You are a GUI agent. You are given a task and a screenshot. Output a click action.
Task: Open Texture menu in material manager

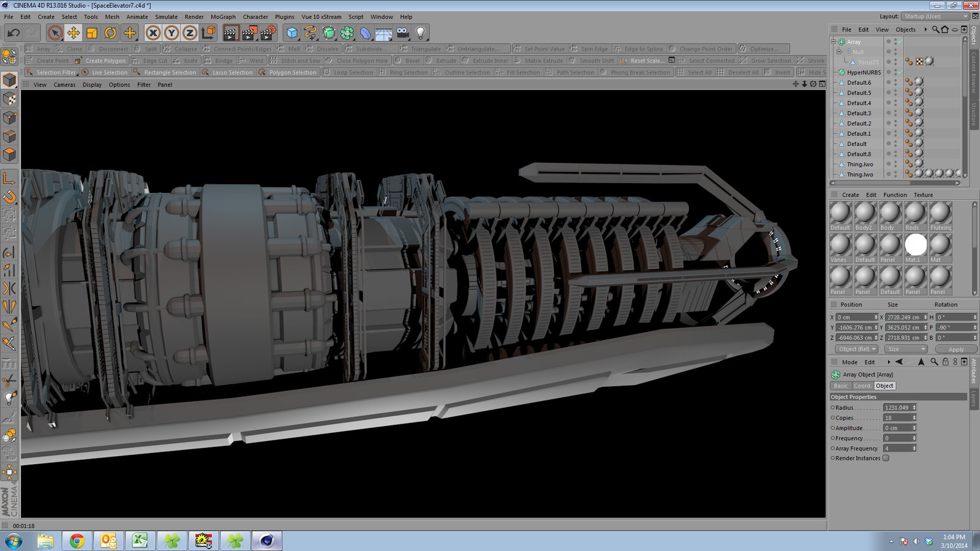point(923,195)
